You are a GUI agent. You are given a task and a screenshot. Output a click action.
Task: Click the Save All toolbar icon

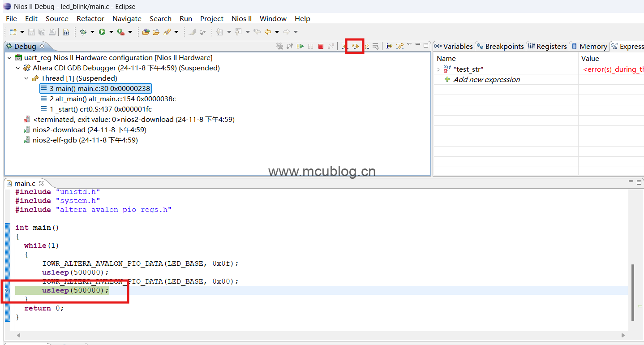(42, 32)
